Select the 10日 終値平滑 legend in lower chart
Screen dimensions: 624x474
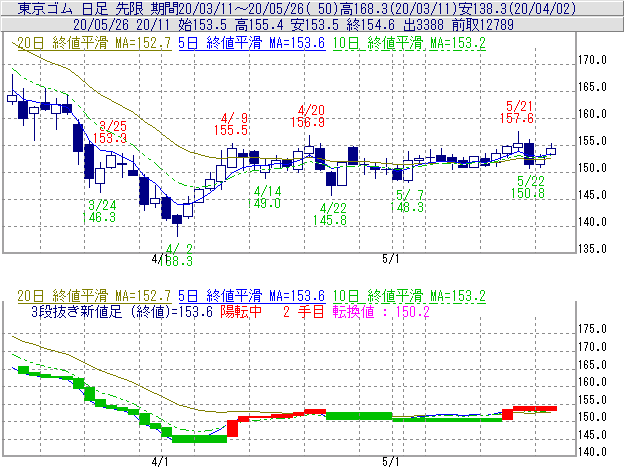[x=409, y=296]
